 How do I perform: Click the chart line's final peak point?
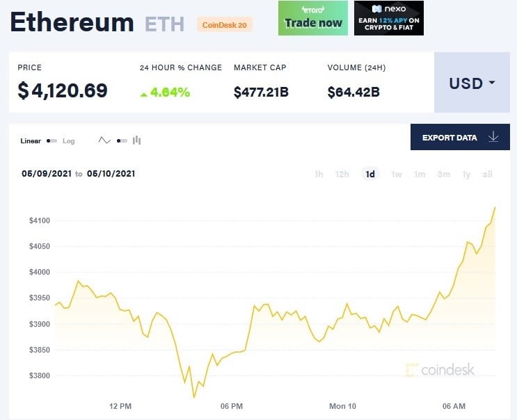click(x=495, y=207)
